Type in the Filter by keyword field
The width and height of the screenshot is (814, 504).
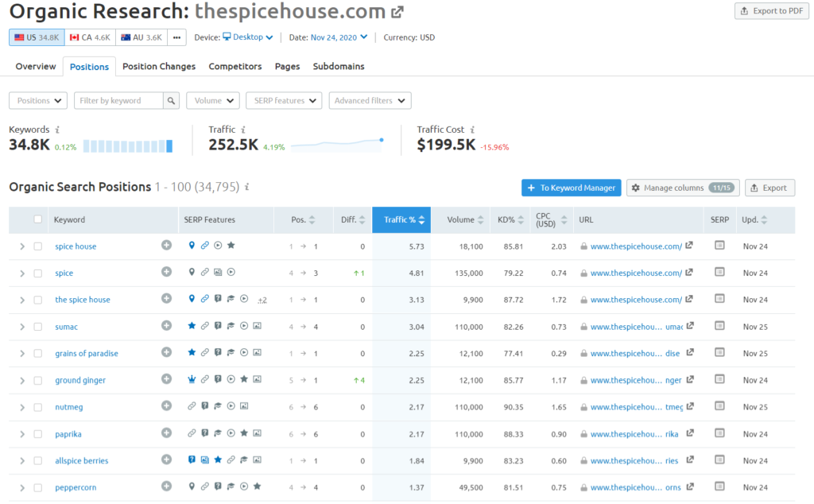click(x=119, y=101)
